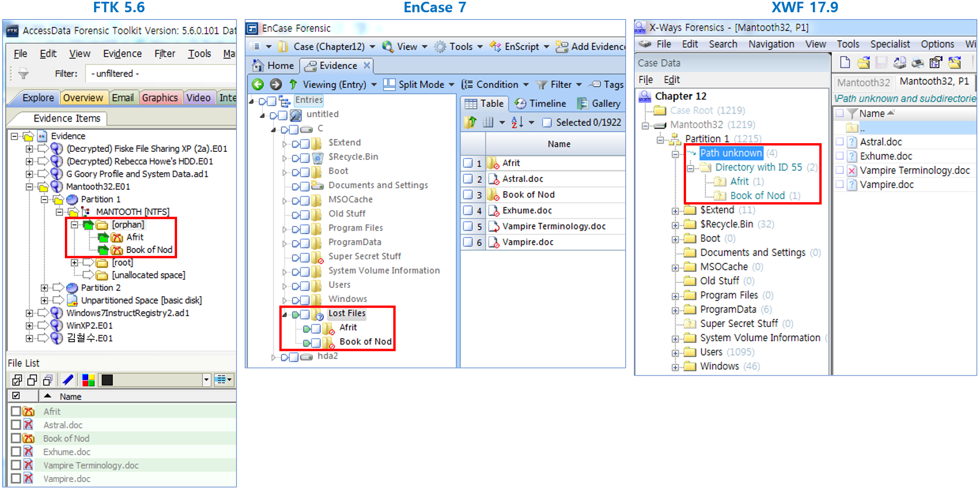
Task: Go back with EnCase green arrow
Action: coord(258,85)
